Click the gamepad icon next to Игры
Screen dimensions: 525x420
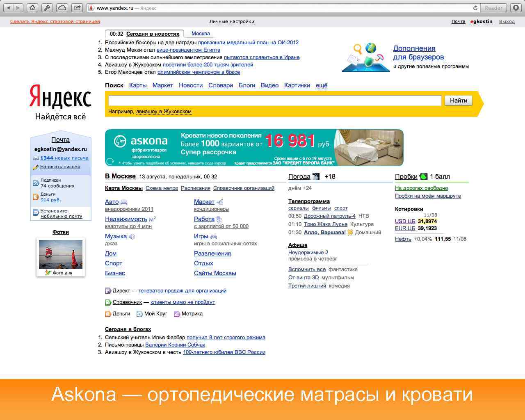(x=214, y=236)
